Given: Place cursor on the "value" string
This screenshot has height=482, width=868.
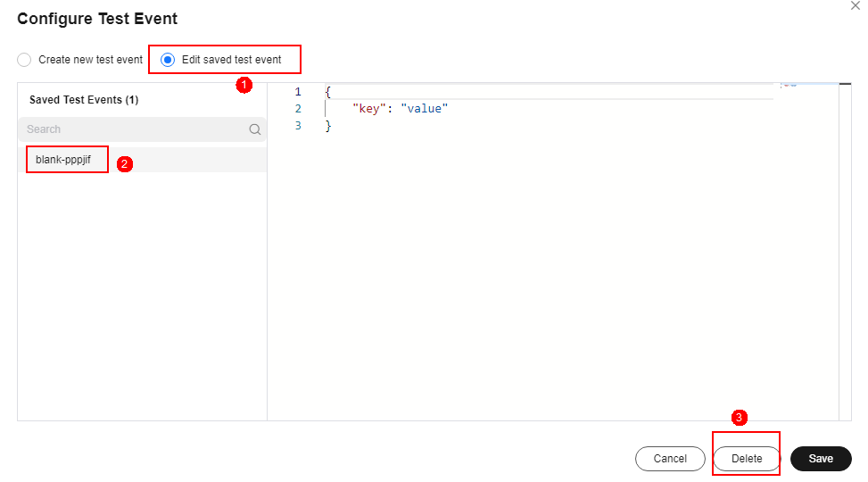Looking at the screenshot, I should (424, 109).
